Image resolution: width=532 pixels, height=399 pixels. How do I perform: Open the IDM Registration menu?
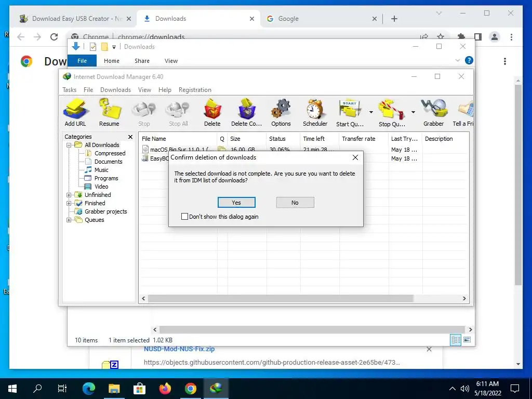pyautogui.click(x=195, y=90)
